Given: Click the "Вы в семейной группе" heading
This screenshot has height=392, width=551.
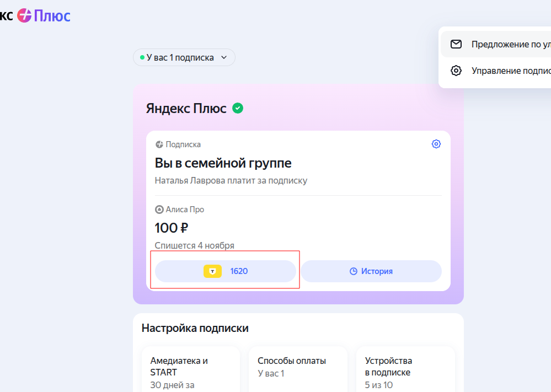Looking at the screenshot, I should tap(223, 163).
